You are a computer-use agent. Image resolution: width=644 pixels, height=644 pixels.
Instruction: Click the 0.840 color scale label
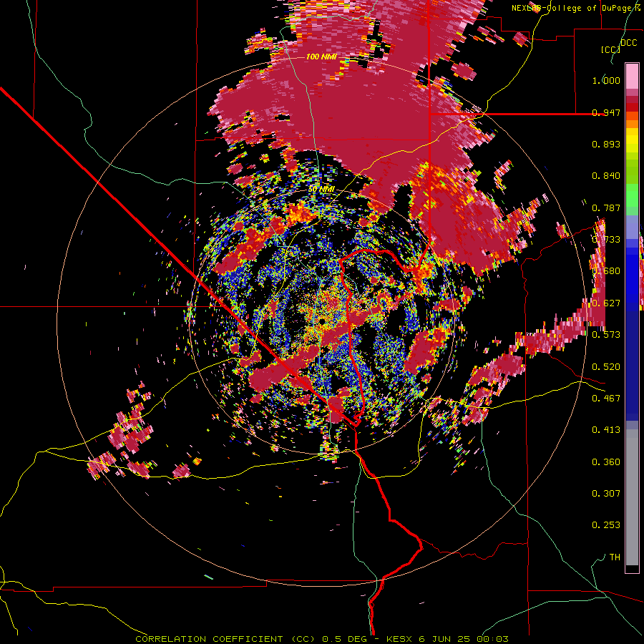click(x=606, y=176)
